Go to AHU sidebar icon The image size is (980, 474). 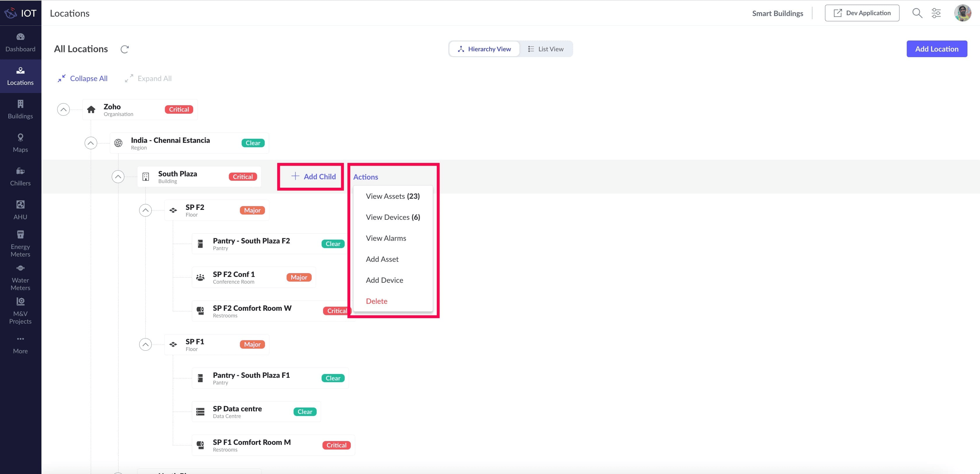(20, 210)
